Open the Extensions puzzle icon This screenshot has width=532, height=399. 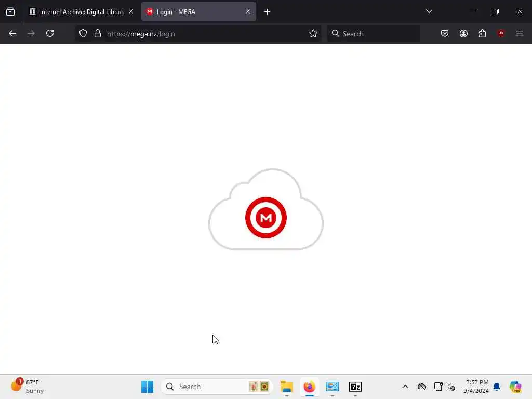[x=482, y=33]
